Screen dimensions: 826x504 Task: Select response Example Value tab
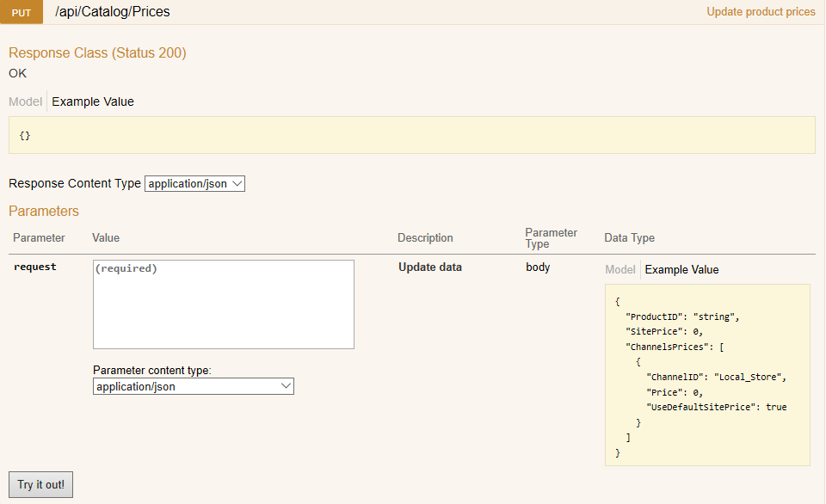(93, 101)
